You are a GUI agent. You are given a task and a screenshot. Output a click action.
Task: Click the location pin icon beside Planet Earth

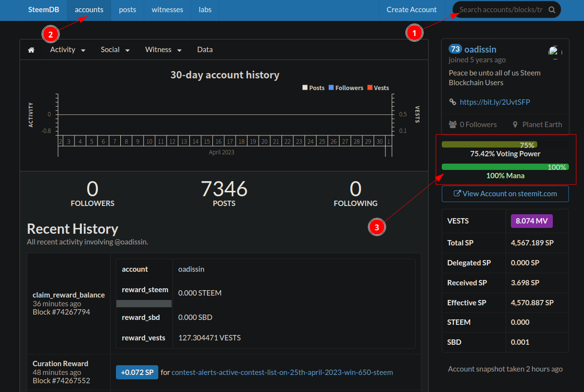click(x=515, y=125)
